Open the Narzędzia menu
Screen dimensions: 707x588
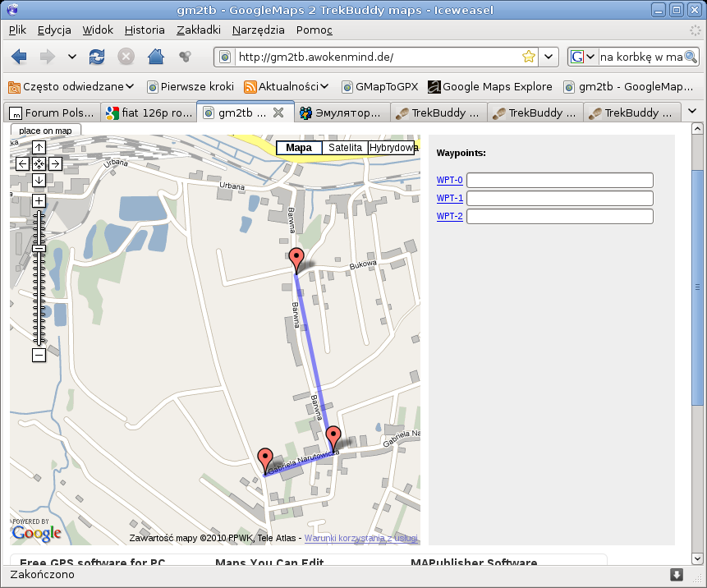(259, 30)
